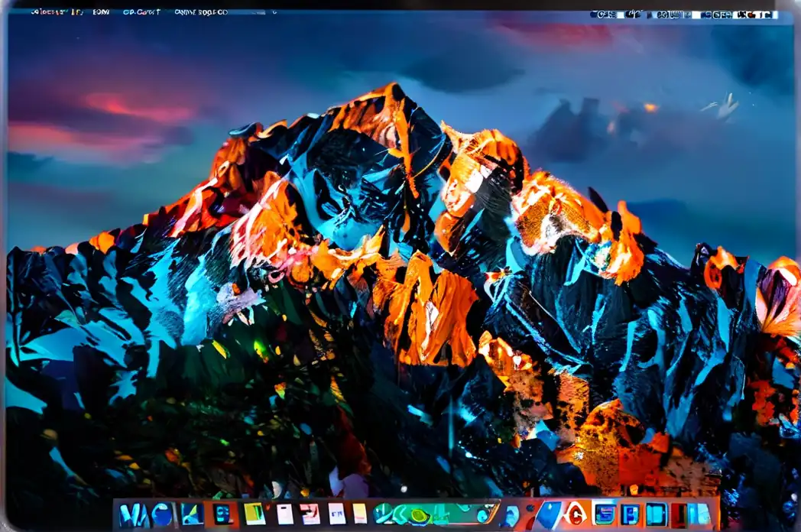The height and width of the screenshot is (532, 801).
Task: Open the yellow-green note icon in the dock
Action: pyautogui.click(x=255, y=514)
